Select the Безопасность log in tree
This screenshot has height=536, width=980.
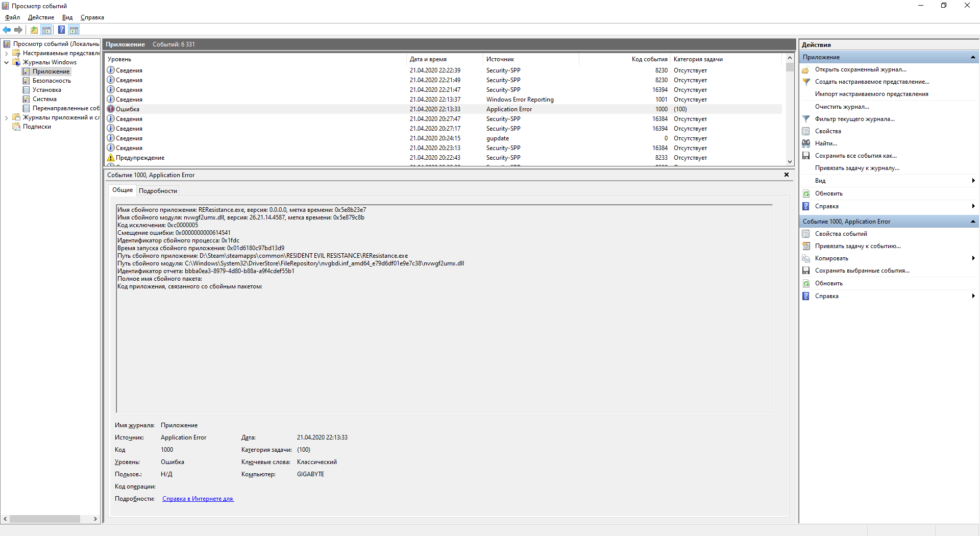click(52, 81)
